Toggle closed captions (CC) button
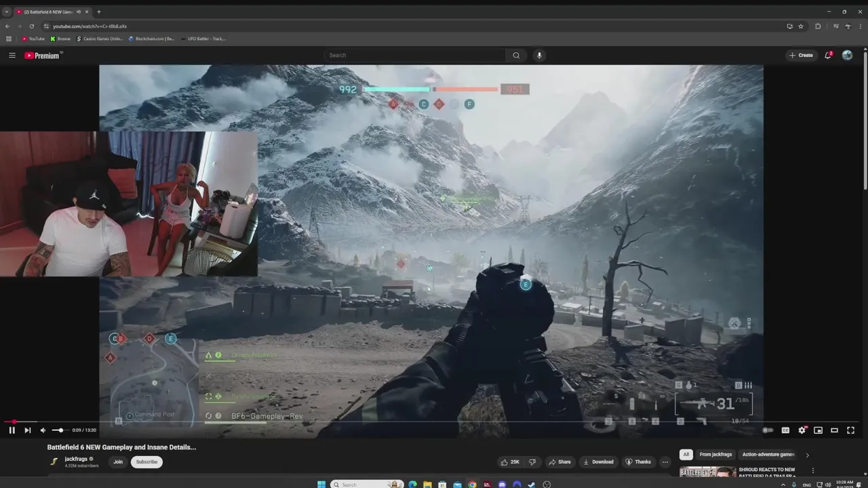868x488 pixels. pos(785,430)
